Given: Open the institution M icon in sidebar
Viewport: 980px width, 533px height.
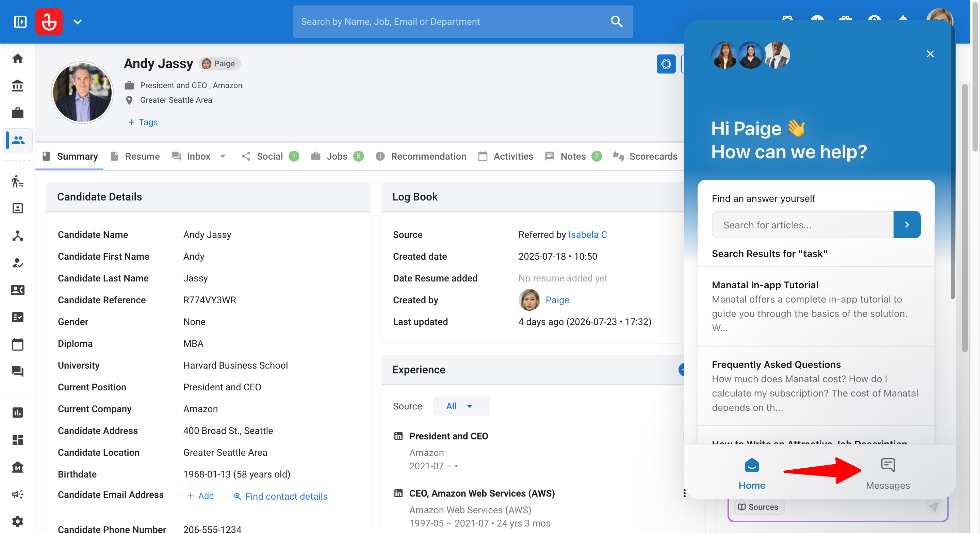Looking at the screenshot, I should point(17,467).
